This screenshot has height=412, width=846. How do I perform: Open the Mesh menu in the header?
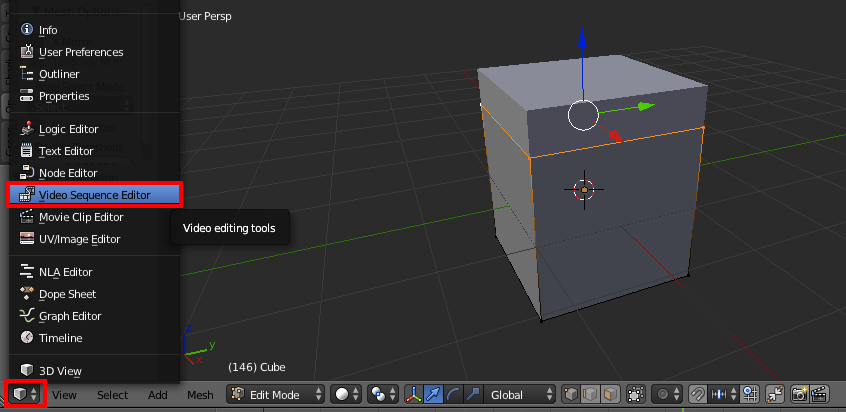(200, 395)
